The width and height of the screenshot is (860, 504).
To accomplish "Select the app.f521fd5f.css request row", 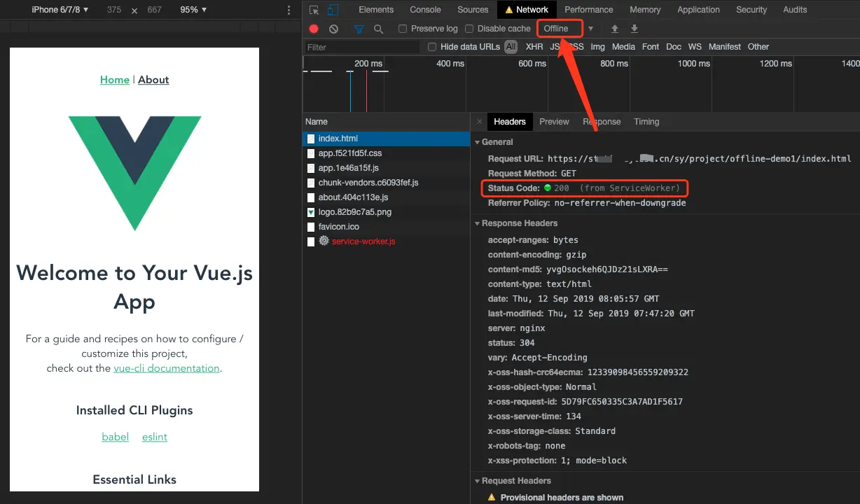I will coord(386,153).
